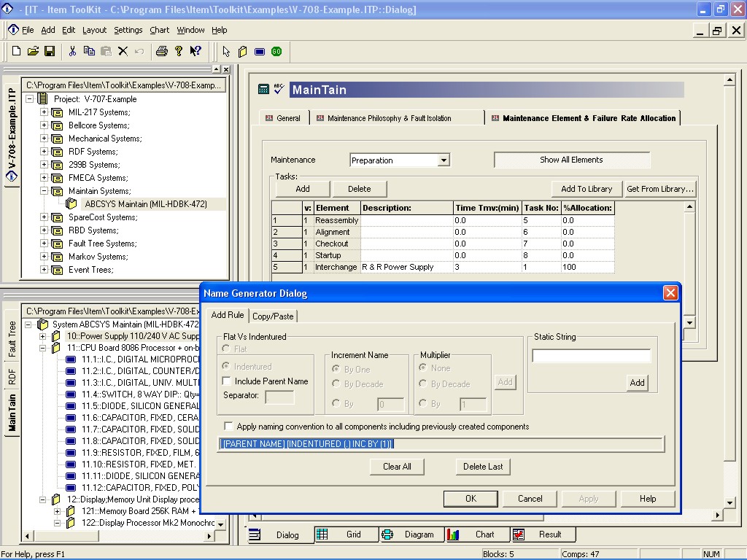Click the Delete X toolbar icon
The image size is (747, 560).
pyautogui.click(x=123, y=51)
